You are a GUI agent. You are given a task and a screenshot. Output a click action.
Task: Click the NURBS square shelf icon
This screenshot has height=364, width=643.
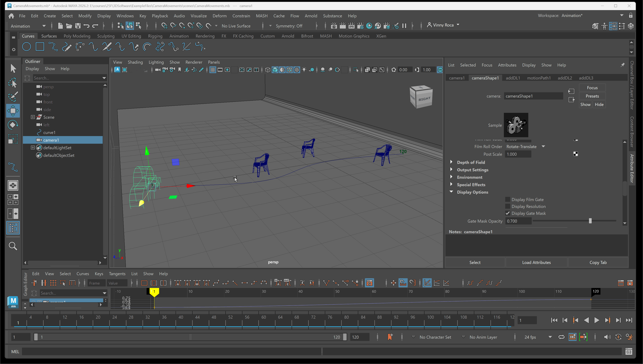click(x=40, y=47)
